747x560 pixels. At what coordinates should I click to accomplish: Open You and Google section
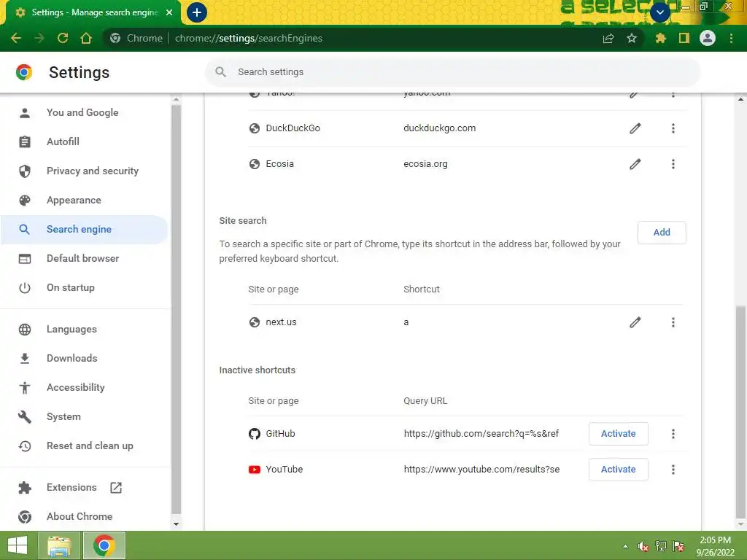point(82,112)
